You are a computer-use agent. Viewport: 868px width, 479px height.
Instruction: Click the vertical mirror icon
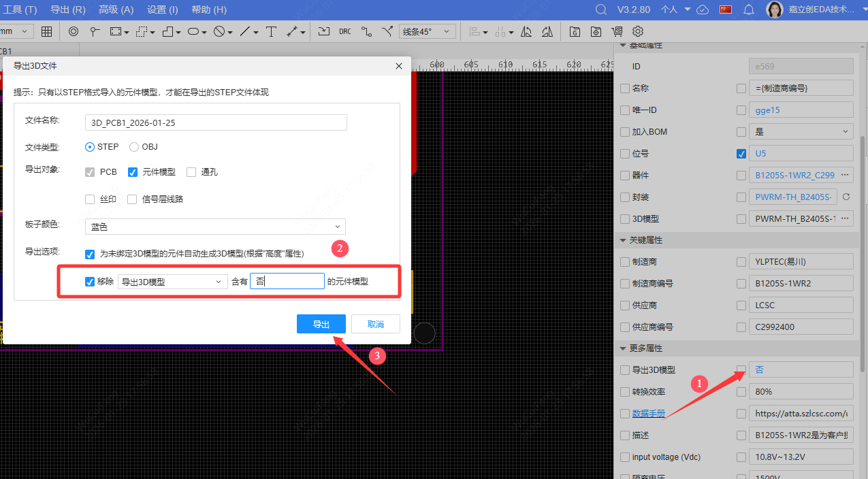click(547, 31)
